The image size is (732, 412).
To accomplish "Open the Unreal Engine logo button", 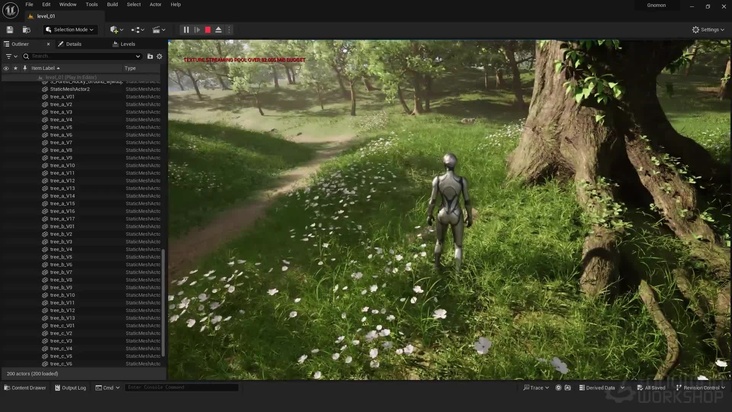I will (9, 9).
